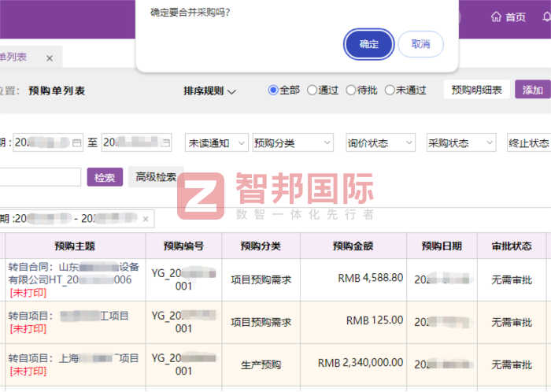Click the start date input field
Screen dimensions: 551x392
48,142
